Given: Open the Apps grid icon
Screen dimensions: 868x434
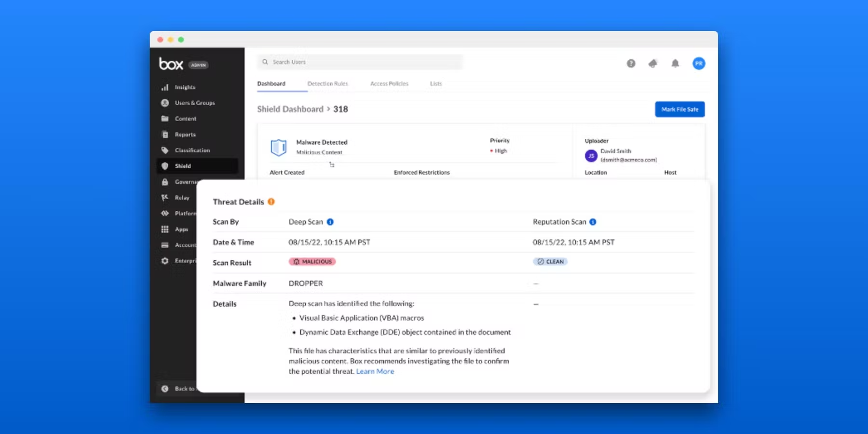Looking at the screenshot, I should (x=164, y=229).
